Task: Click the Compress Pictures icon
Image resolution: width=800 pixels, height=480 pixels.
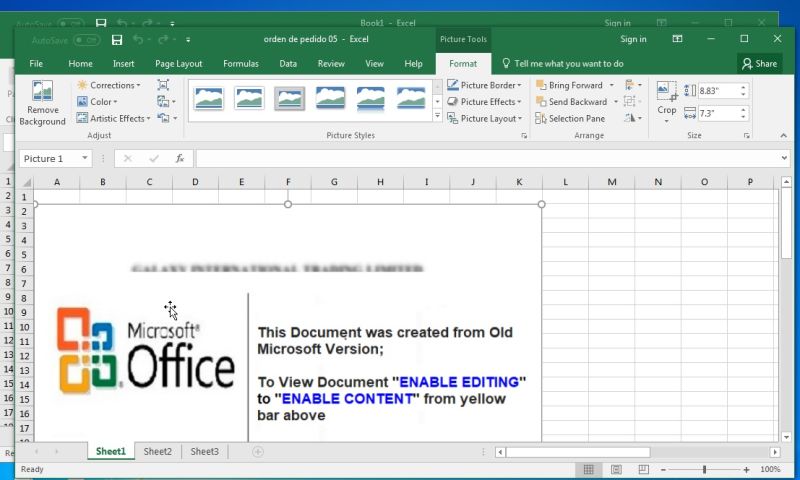Action: [163, 85]
